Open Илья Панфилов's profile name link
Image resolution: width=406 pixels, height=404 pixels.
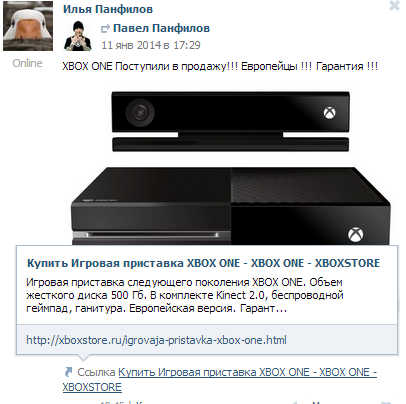pos(108,9)
